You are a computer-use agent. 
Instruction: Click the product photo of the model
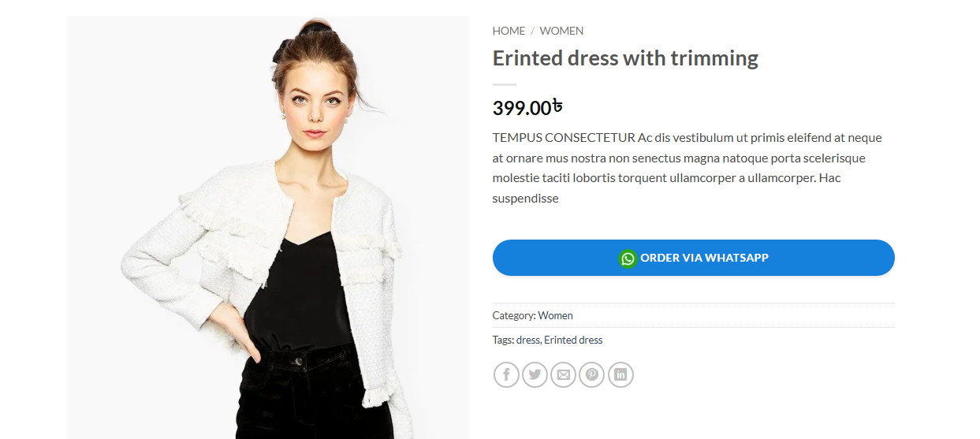[x=267, y=228]
